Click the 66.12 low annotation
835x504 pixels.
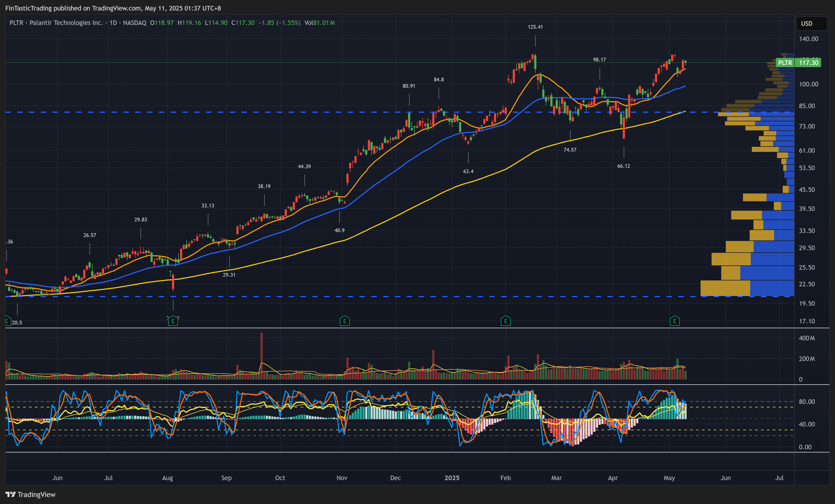(x=624, y=166)
